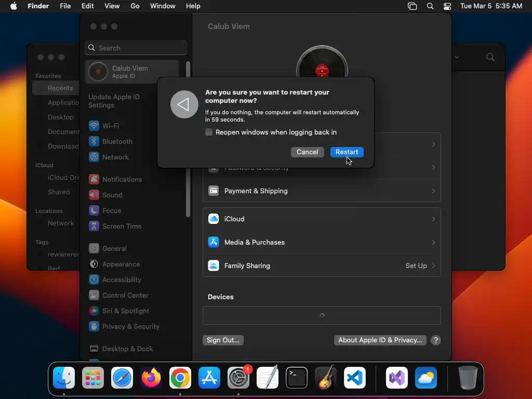
Task: Select Shared in Finder window sidebar
Action: point(58,192)
